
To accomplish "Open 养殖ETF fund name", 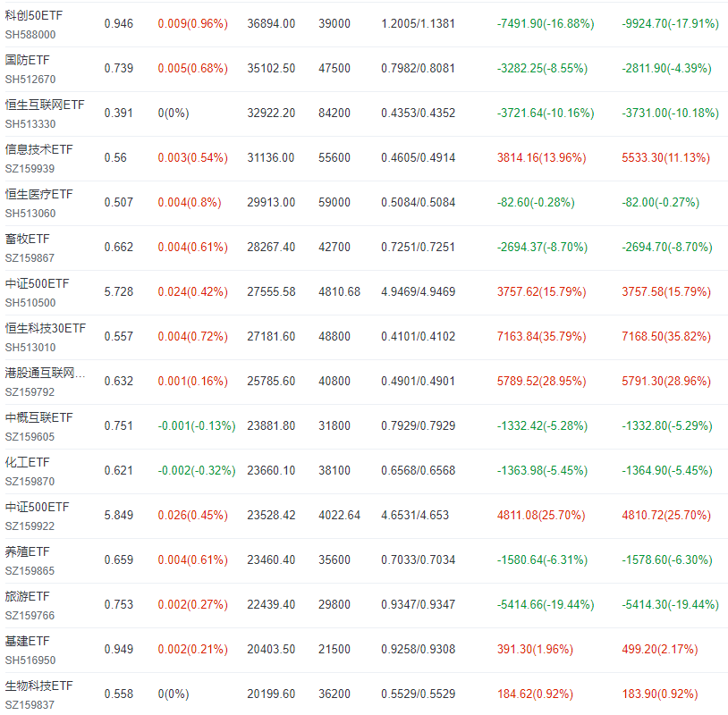I will (x=27, y=551).
